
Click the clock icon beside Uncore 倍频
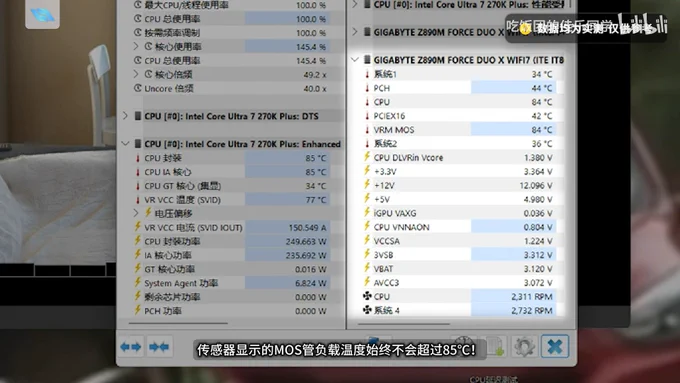coord(138,88)
